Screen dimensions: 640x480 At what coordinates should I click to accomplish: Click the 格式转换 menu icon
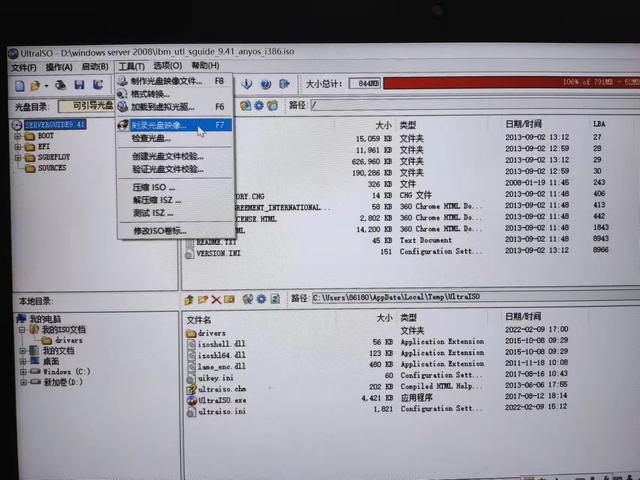coord(122,94)
